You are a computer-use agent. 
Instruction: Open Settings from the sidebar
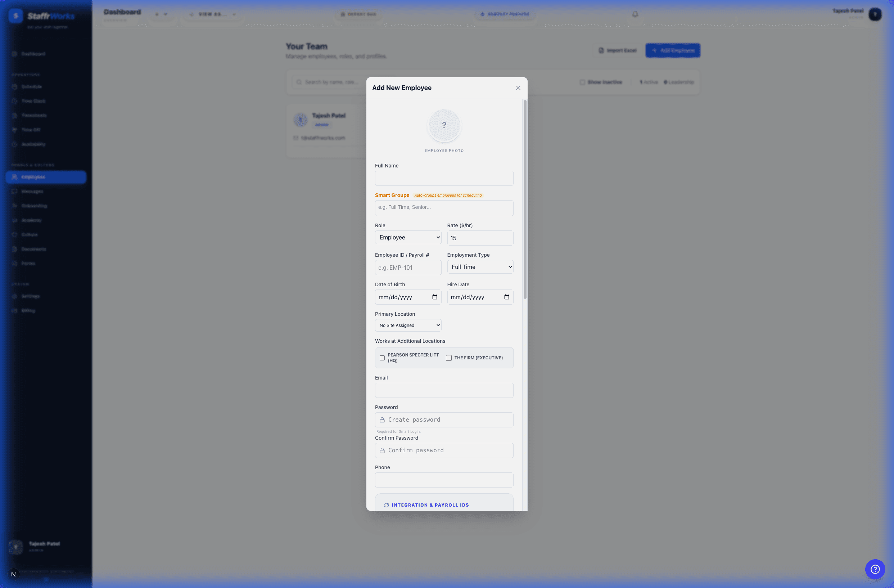click(x=31, y=296)
